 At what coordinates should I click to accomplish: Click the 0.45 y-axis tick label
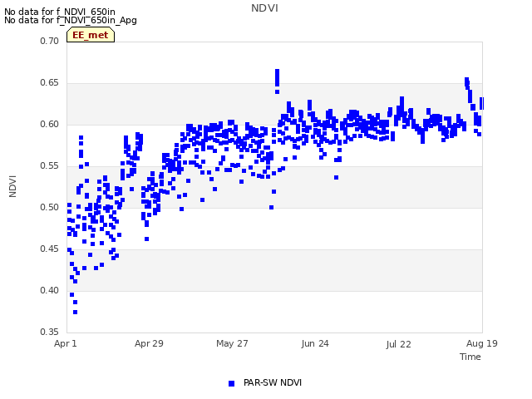click(x=50, y=249)
